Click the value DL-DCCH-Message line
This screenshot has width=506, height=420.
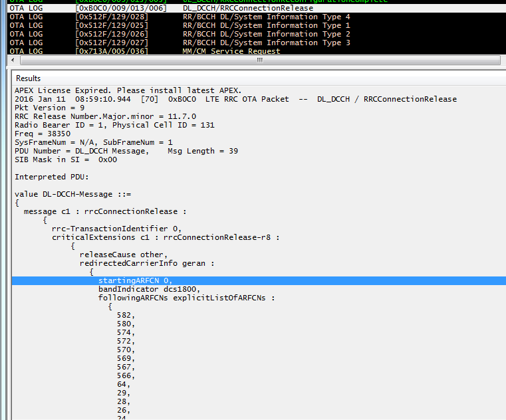point(73,194)
